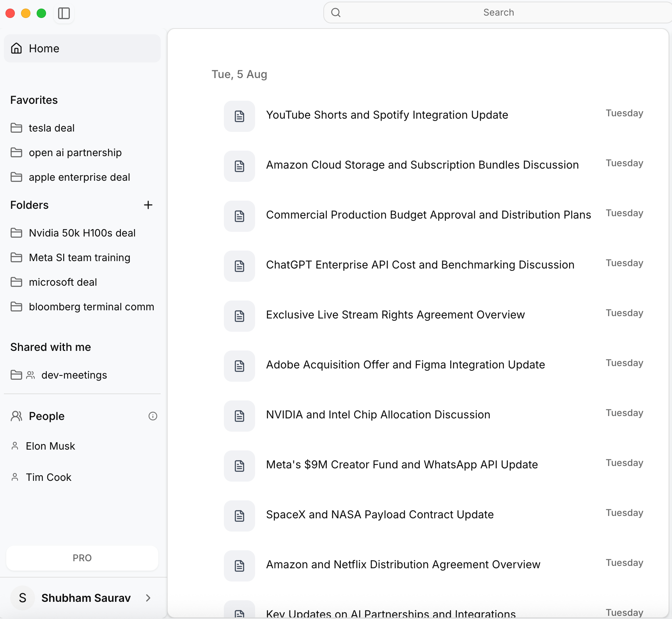Viewport: 672px width, 619px height.
Task: Click the PRO upgrade button
Action: click(x=82, y=558)
